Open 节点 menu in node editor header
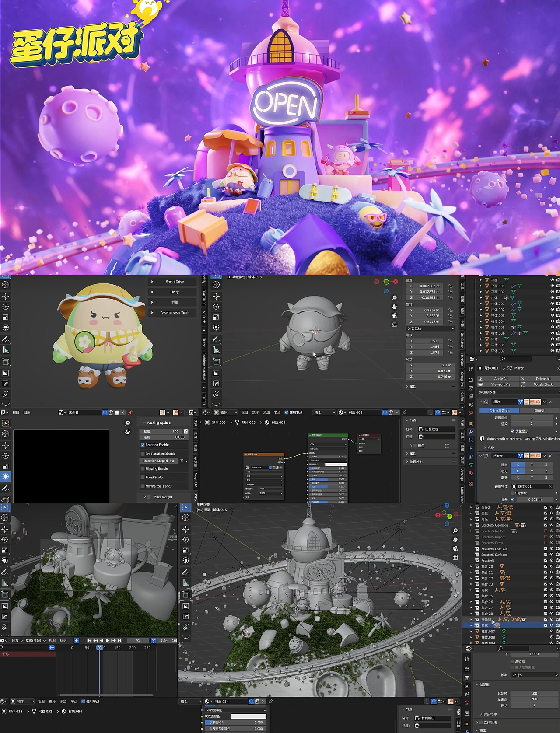Viewport: 560px width, 733px height. click(277, 412)
